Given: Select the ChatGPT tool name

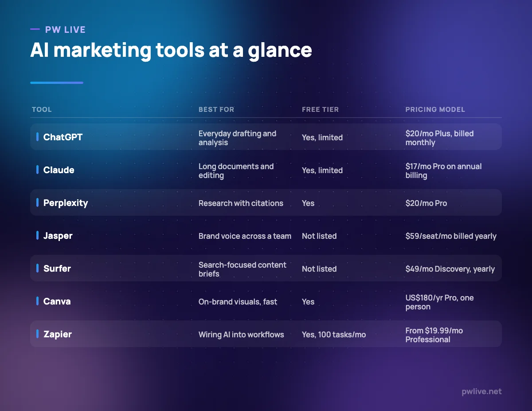Looking at the screenshot, I should (x=63, y=137).
